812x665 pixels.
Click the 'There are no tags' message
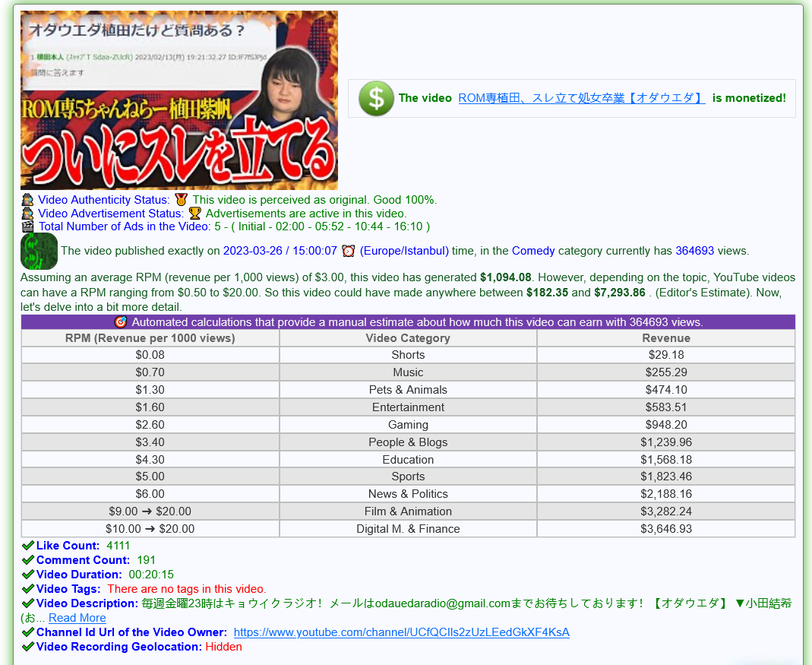point(187,589)
